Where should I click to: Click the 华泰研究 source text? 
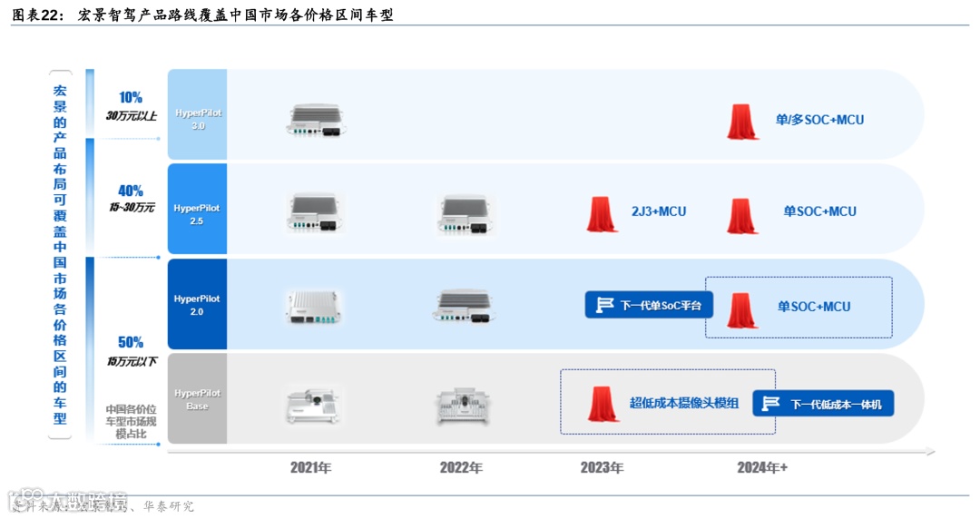click(x=168, y=506)
